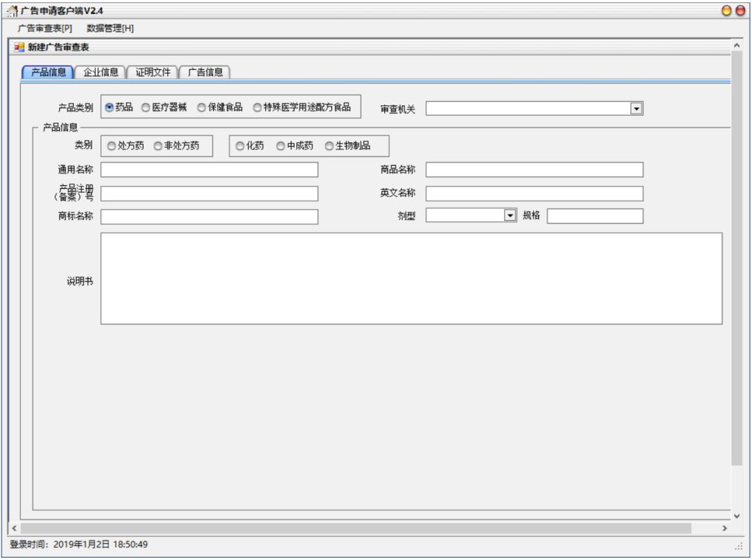The image size is (752, 560).
Task: Click the app house icon in title bar
Action: pos(12,10)
